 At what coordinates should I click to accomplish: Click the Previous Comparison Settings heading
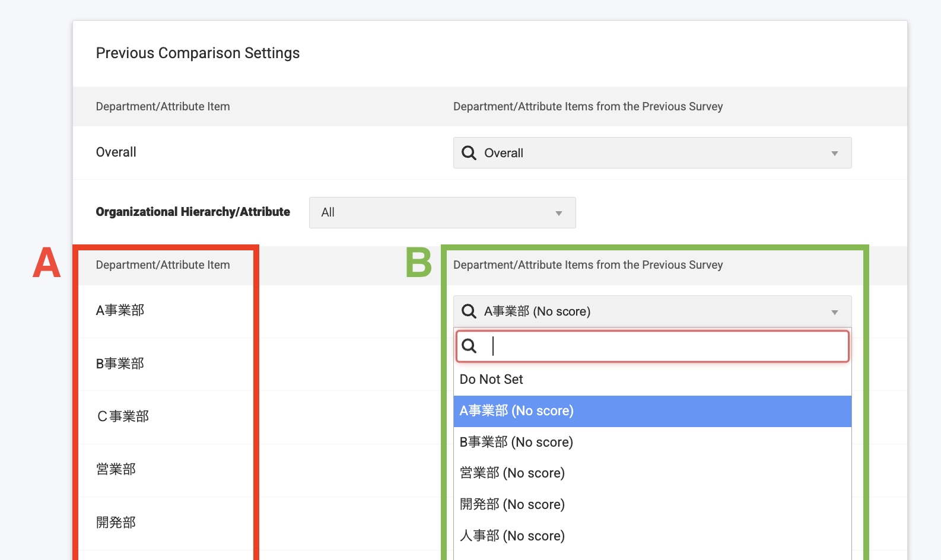198,53
